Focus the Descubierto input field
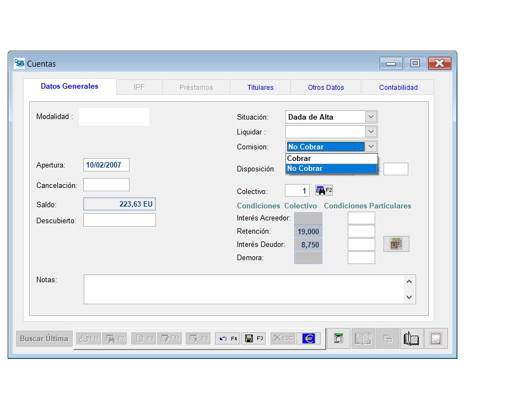The height and width of the screenshot is (420, 513). point(120,220)
